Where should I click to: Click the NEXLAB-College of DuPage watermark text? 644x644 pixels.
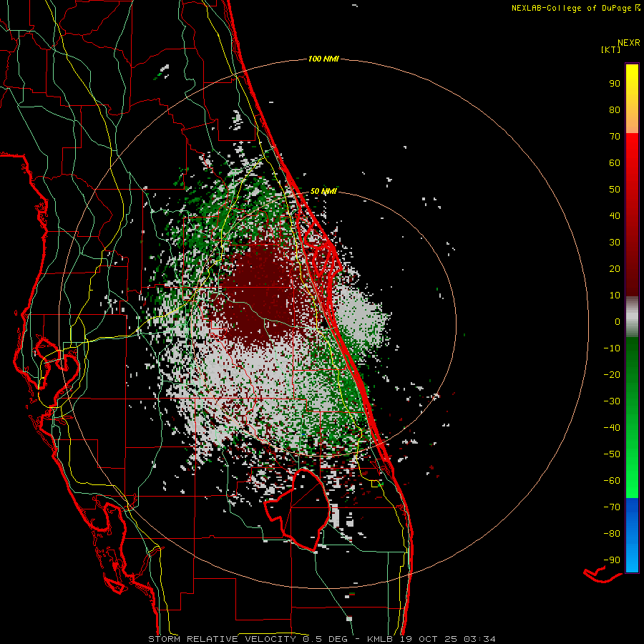[x=576, y=8]
